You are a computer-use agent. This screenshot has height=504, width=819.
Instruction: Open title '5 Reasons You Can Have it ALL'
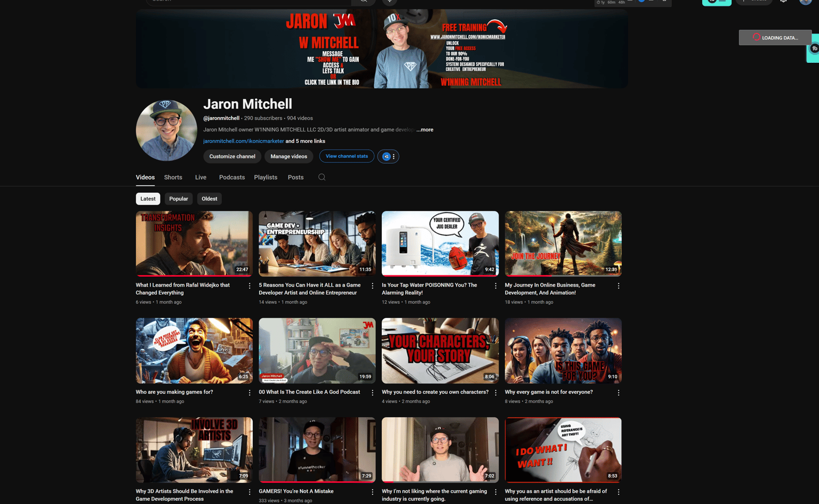pyautogui.click(x=310, y=289)
